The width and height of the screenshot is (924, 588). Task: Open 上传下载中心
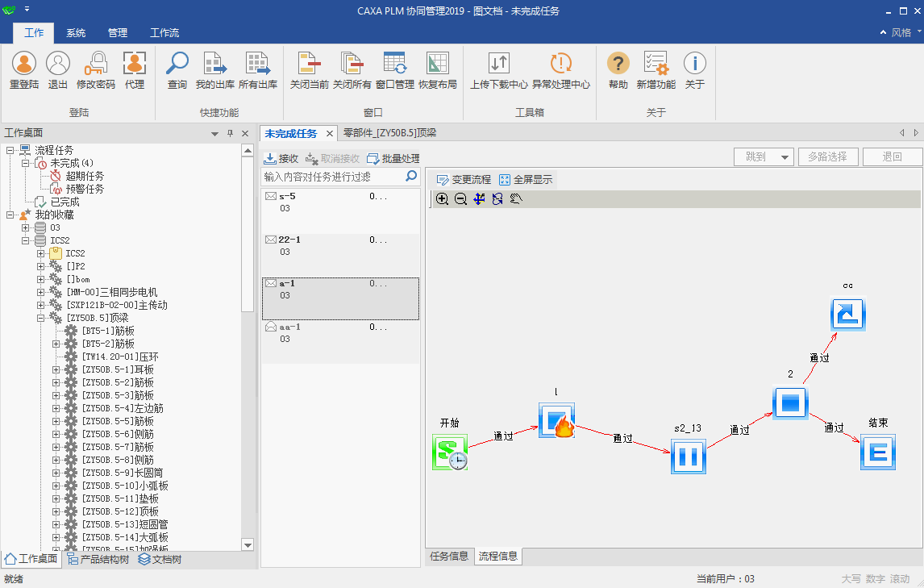(498, 70)
